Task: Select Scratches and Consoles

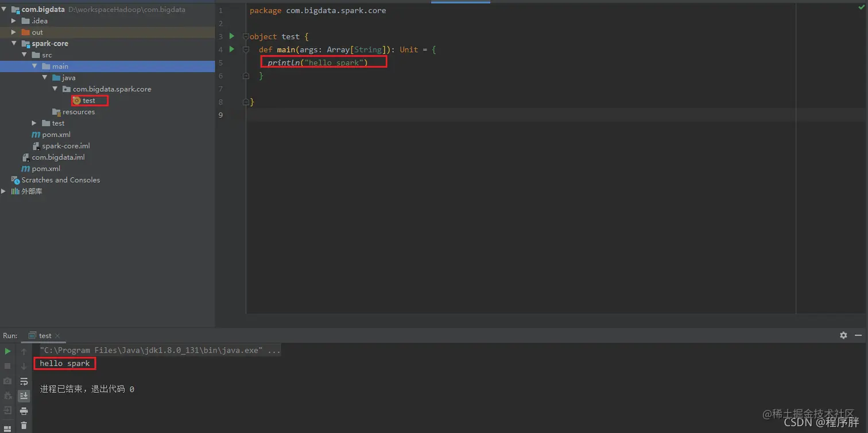Action: point(56,180)
